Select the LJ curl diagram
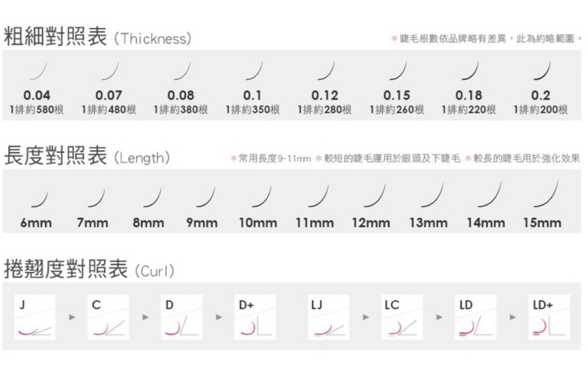This screenshot has width=588, height=379. (328, 317)
